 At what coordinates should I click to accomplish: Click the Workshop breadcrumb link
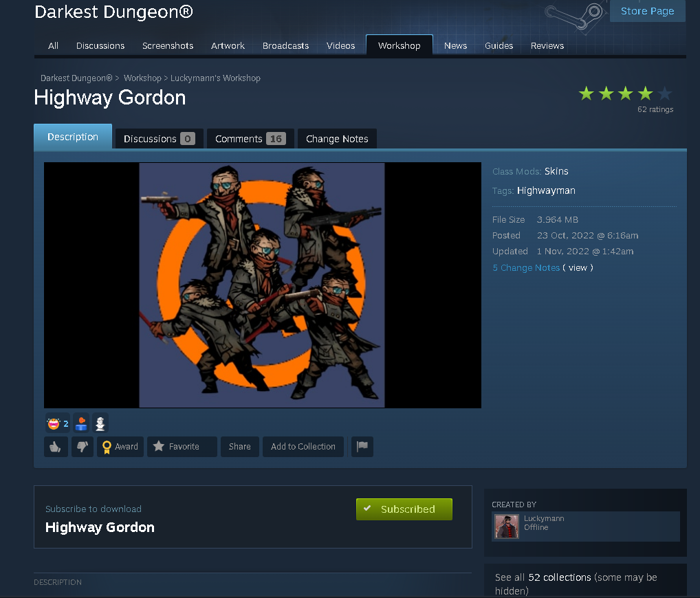pyautogui.click(x=142, y=78)
